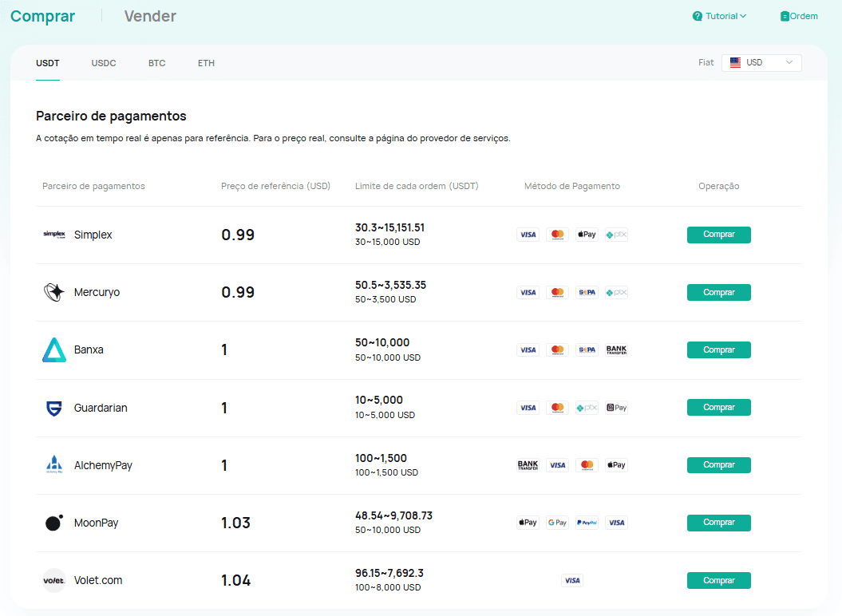Screen dimensions: 842x616
Task: Click the Revolut Pay icon in Guardarian row
Action: pos(616,408)
